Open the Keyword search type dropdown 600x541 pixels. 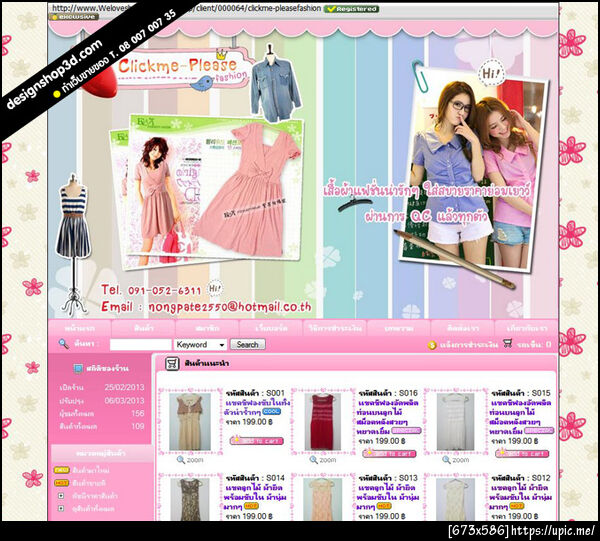point(201,345)
